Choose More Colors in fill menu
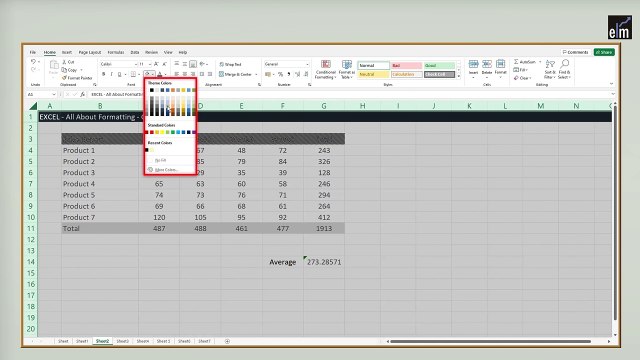Viewport: 640px width, 360px height. [x=167, y=169]
